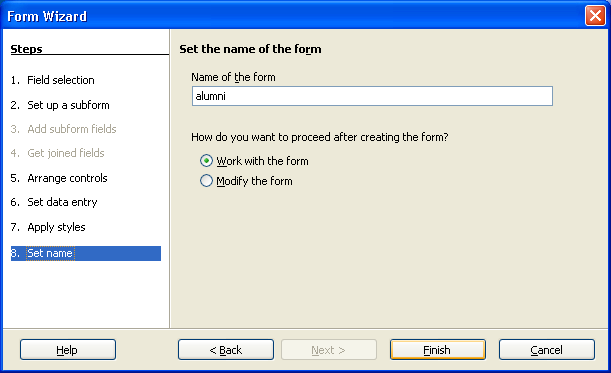Go back with the < Back button
The height and width of the screenshot is (373, 611).
pyautogui.click(x=226, y=350)
